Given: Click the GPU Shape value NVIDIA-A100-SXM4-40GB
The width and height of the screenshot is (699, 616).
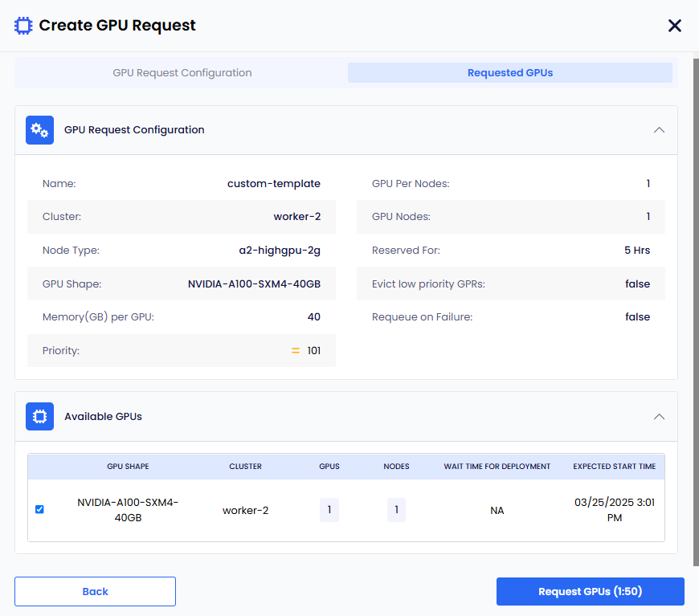Looking at the screenshot, I should click(x=254, y=284).
